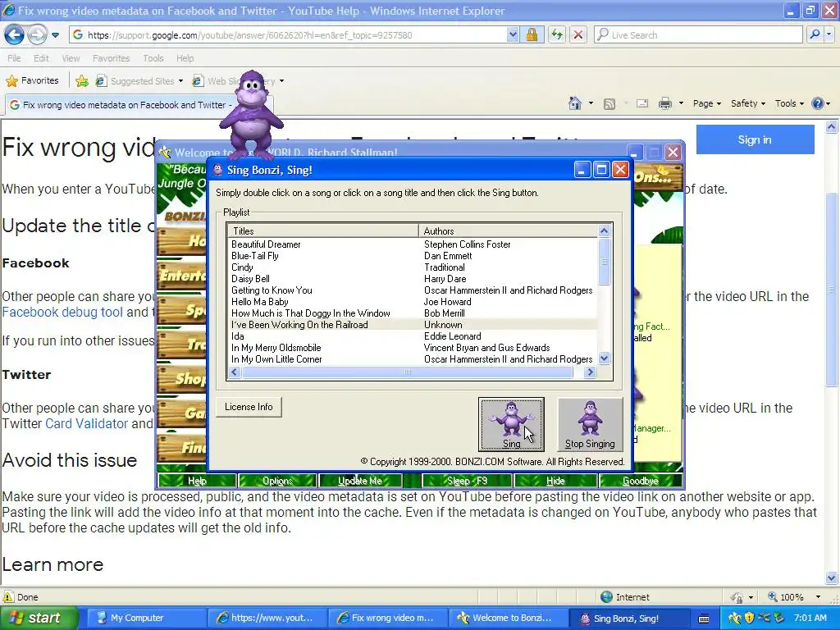Screen dimensions: 840x630
Task: Click Help button in BonziWORLD window
Action: tap(197, 481)
